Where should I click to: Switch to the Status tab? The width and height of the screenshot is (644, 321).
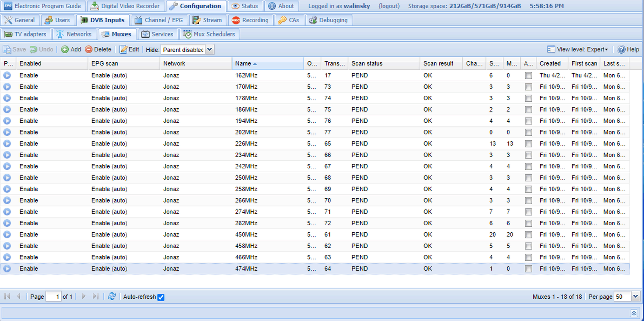[245, 6]
